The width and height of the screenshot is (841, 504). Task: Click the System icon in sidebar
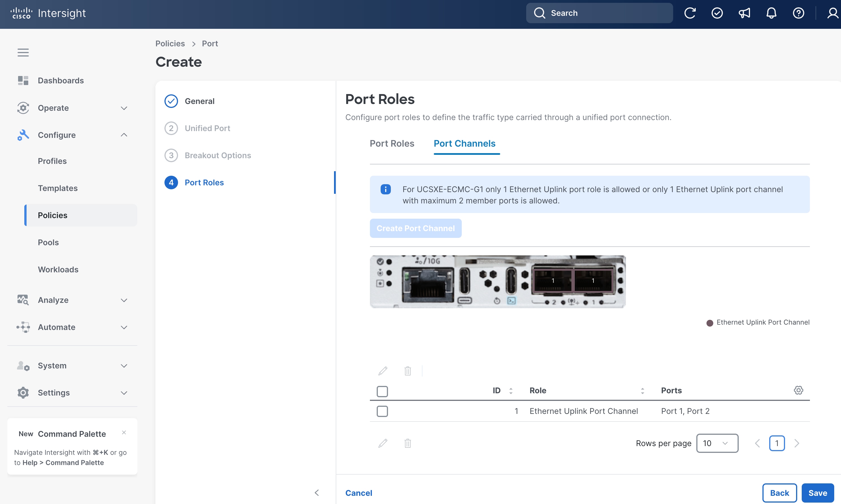click(23, 366)
